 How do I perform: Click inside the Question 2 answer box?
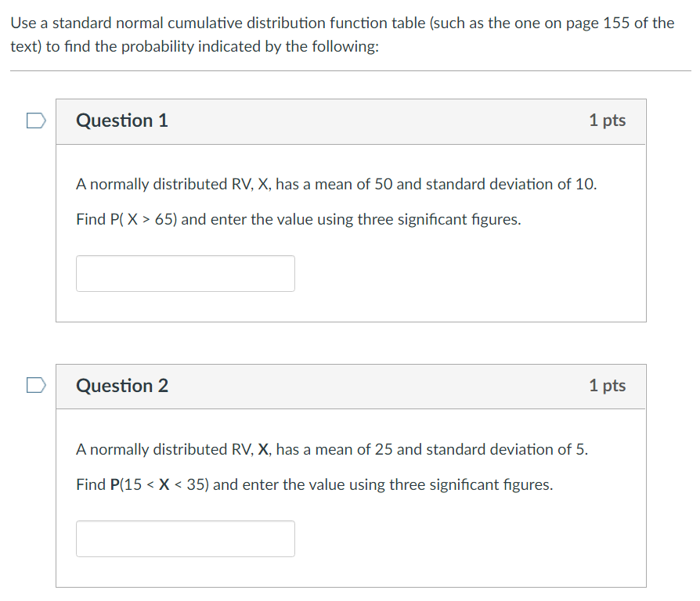pos(185,538)
